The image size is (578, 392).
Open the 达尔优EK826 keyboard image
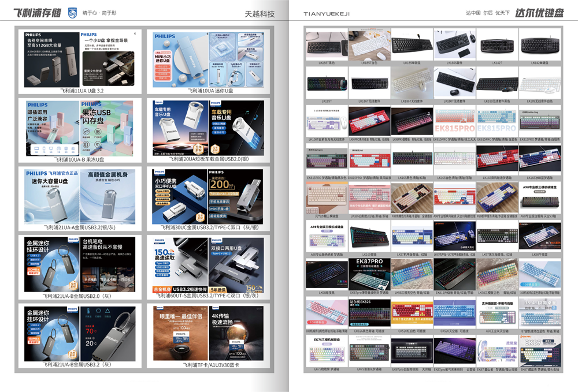(x=369, y=313)
